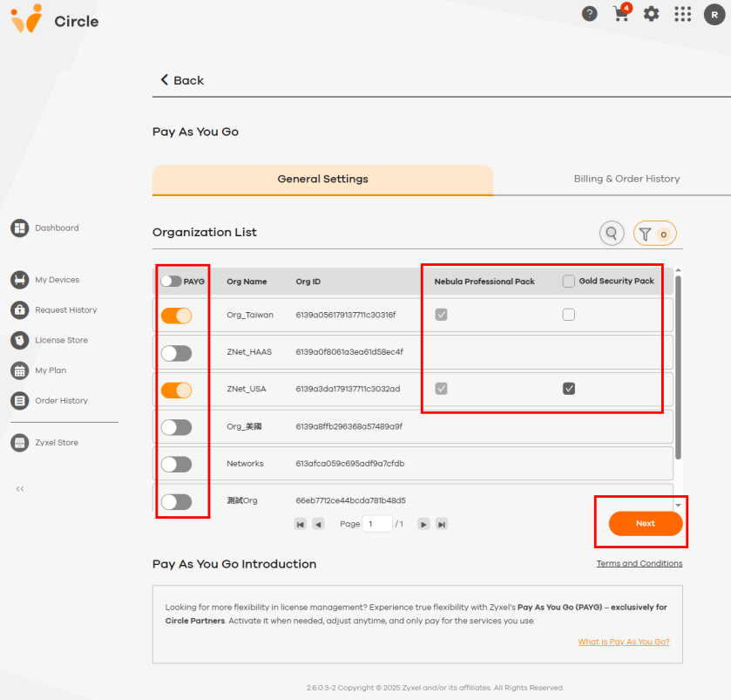Go to last page of organization list
731x700 pixels.
pyautogui.click(x=442, y=524)
